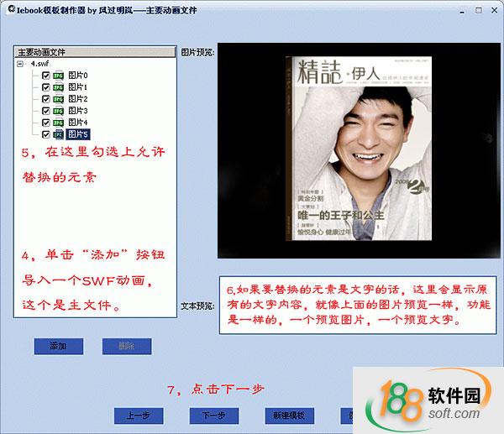504x434 pixels.
Task: Click the 删除 button
Action: tap(127, 347)
